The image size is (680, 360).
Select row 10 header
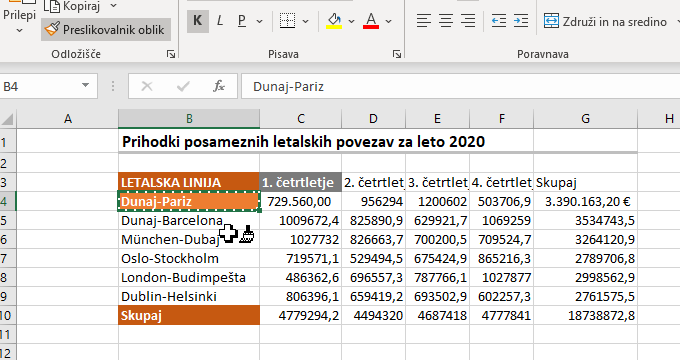click(x=8, y=315)
